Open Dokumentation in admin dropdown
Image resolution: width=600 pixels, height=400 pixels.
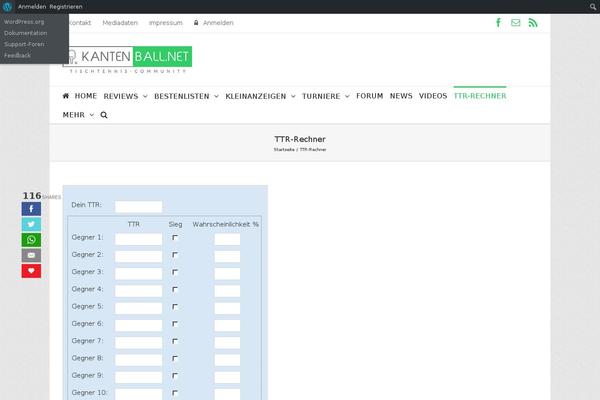pyautogui.click(x=26, y=33)
